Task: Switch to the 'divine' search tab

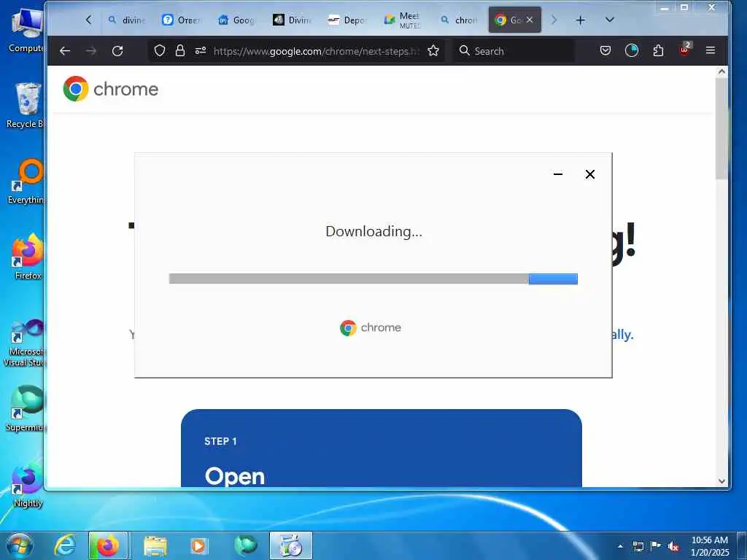Action: 126,20
